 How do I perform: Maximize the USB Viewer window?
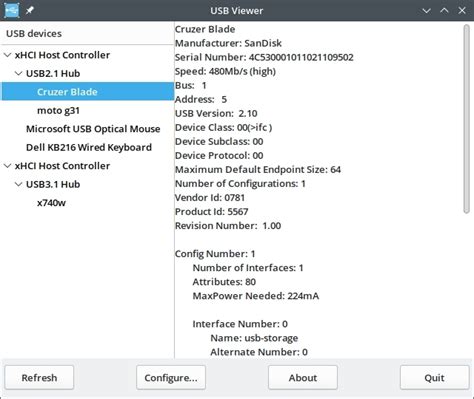[x=444, y=11]
